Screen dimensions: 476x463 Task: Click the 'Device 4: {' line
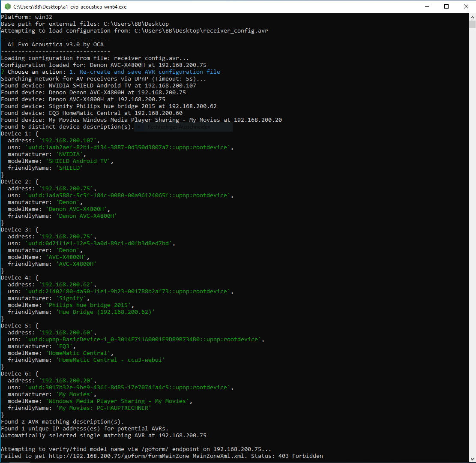pos(19,278)
